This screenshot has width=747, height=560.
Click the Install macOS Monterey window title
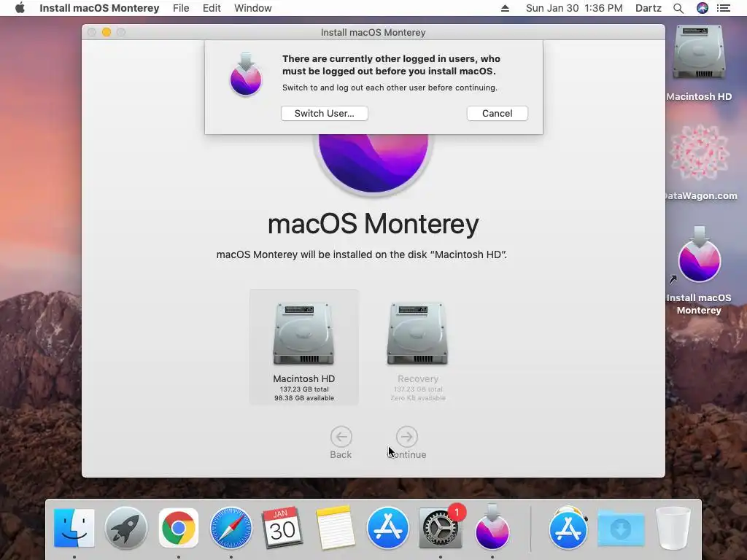pos(373,32)
